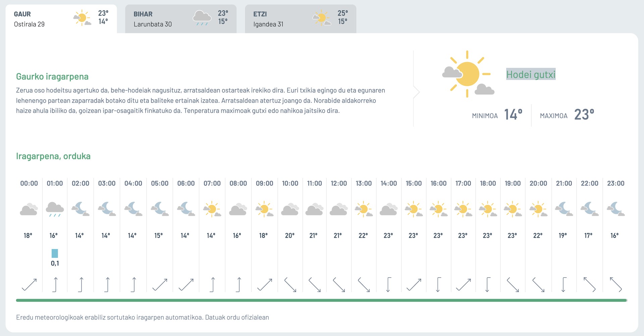Screen dimensions: 644x336
Task: Click the Iragarpena, orduka heading
Action: pyautogui.click(x=53, y=156)
